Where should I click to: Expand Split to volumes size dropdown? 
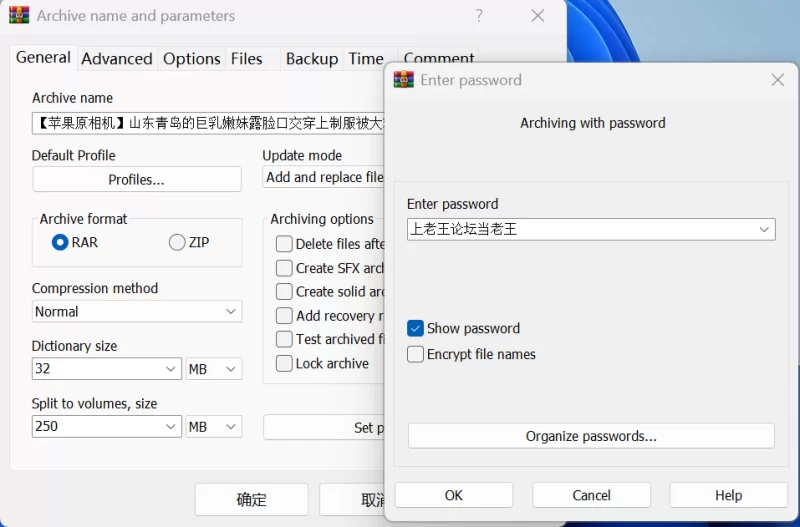point(170,426)
